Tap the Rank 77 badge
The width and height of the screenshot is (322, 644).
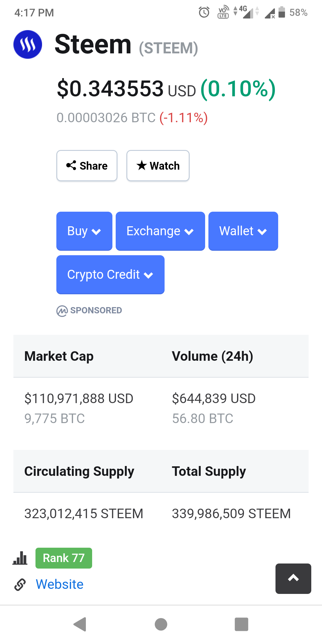click(x=64, y=558)
